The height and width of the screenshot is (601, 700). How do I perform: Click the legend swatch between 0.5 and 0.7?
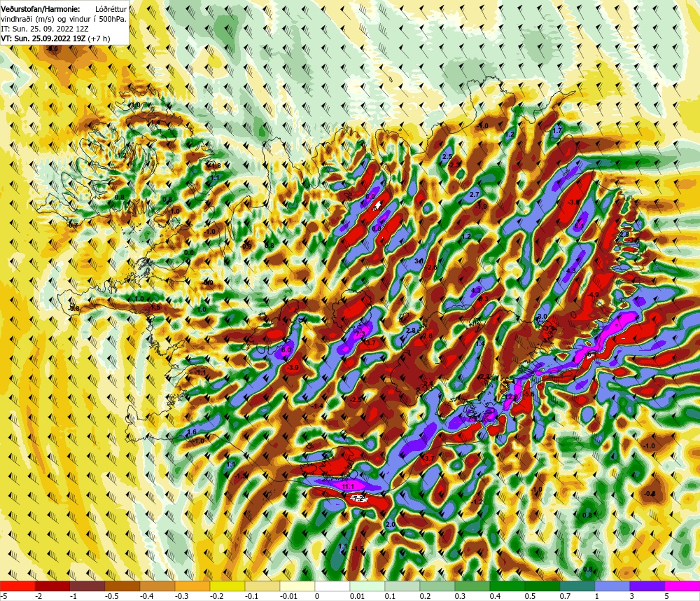(542, 586)
